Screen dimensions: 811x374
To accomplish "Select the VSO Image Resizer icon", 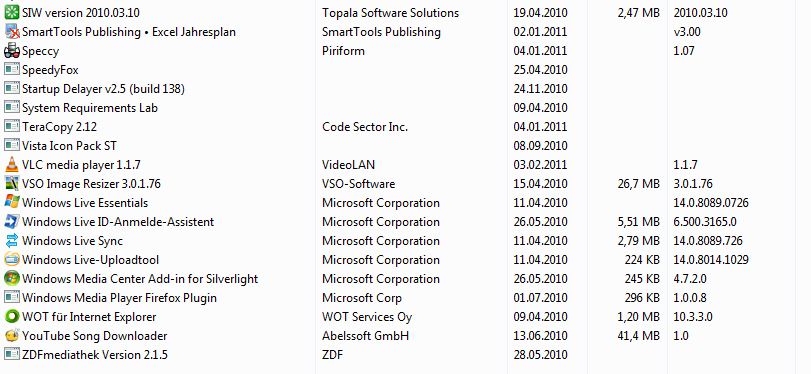I will point(11,184).
